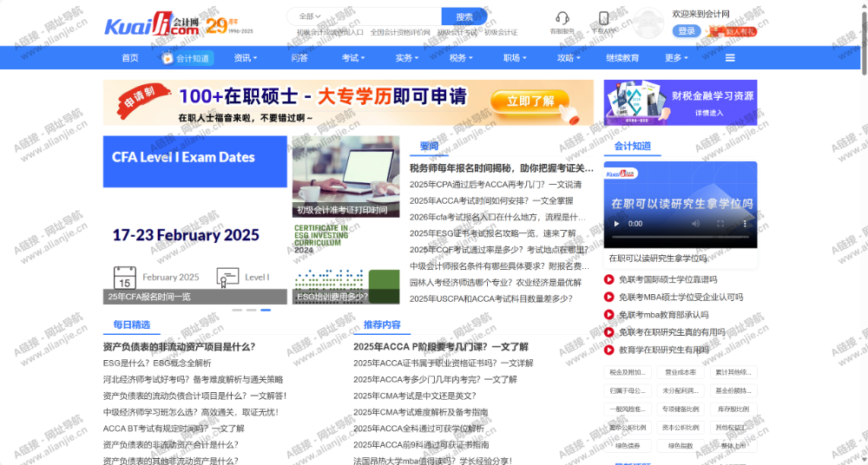Open 继续教育 navigation item
The image size is (868, 465).
[622, 58]
